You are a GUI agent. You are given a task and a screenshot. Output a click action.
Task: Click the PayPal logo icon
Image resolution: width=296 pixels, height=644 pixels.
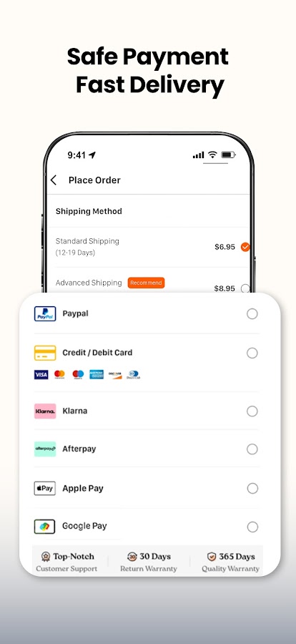click(x=45, y=314)
